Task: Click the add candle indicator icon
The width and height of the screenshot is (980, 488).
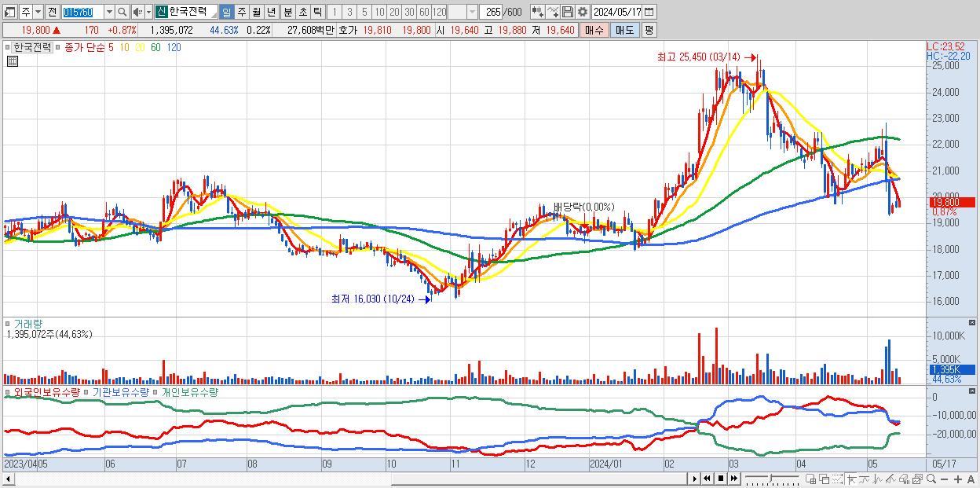Action: pos(537,12)
